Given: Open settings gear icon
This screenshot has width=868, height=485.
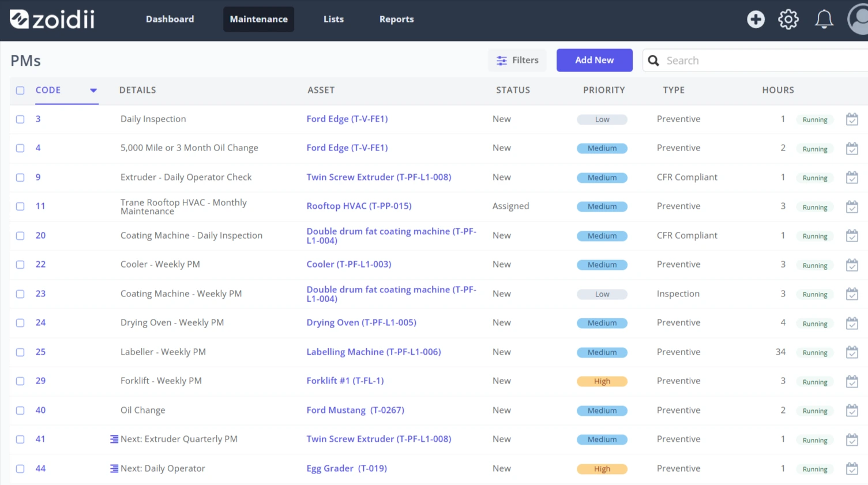Looking at the screenshot, I should (x=788, y=19).
